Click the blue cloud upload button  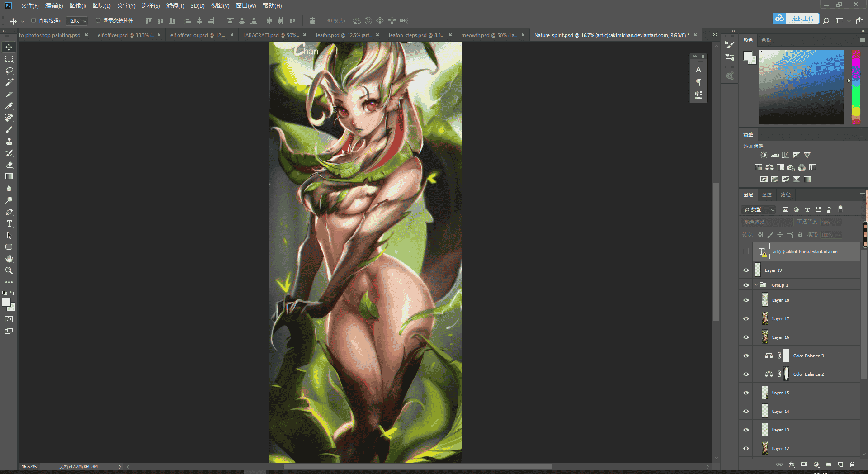[796, 19]
